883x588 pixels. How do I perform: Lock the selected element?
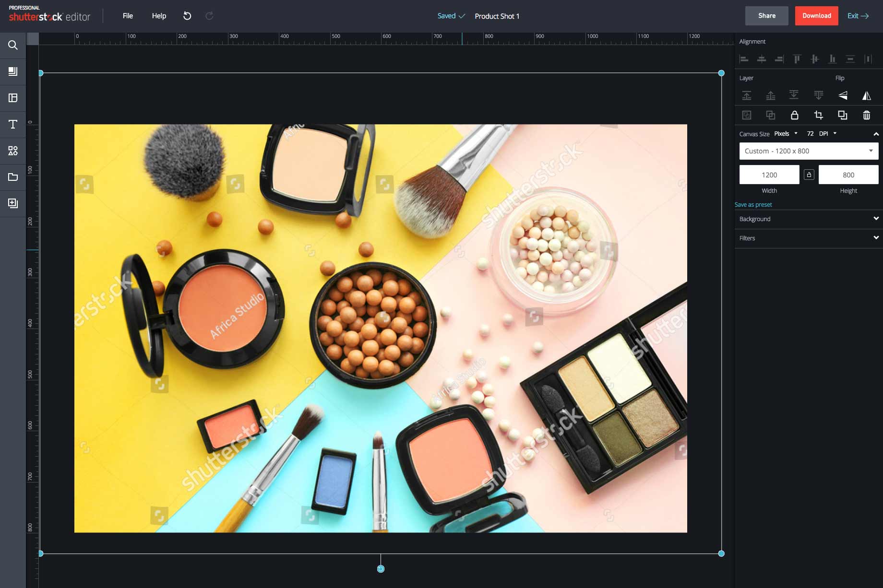pyautogui.click(x=795, y=116)
